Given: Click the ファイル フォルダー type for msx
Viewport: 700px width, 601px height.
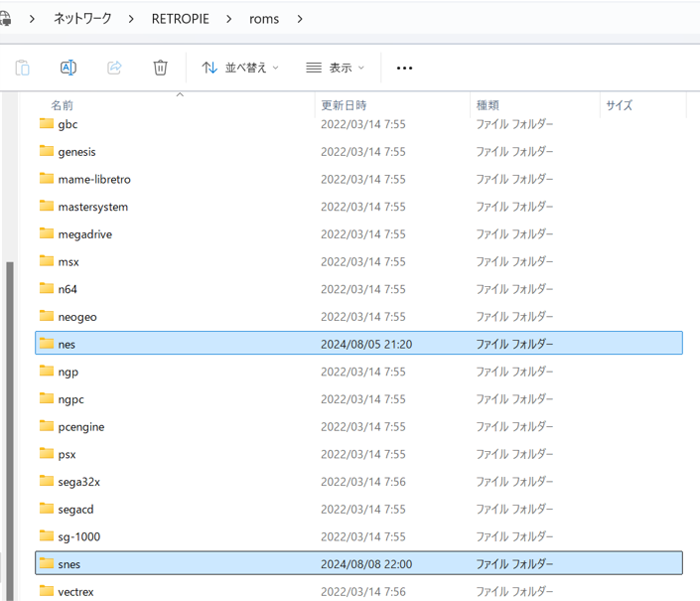Looking at the screenshot, I should [x=514, y=261].
